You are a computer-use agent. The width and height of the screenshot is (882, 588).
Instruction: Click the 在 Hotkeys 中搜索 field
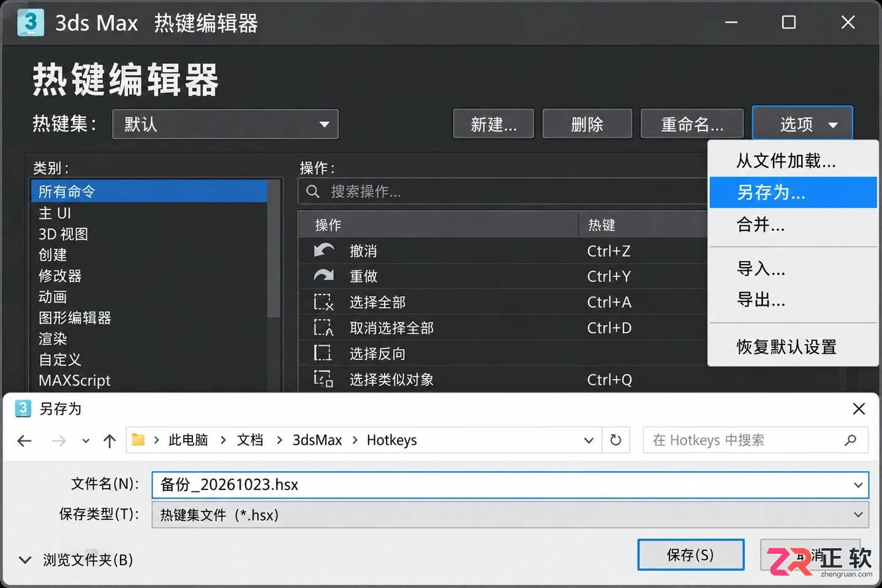click(756, 440)
